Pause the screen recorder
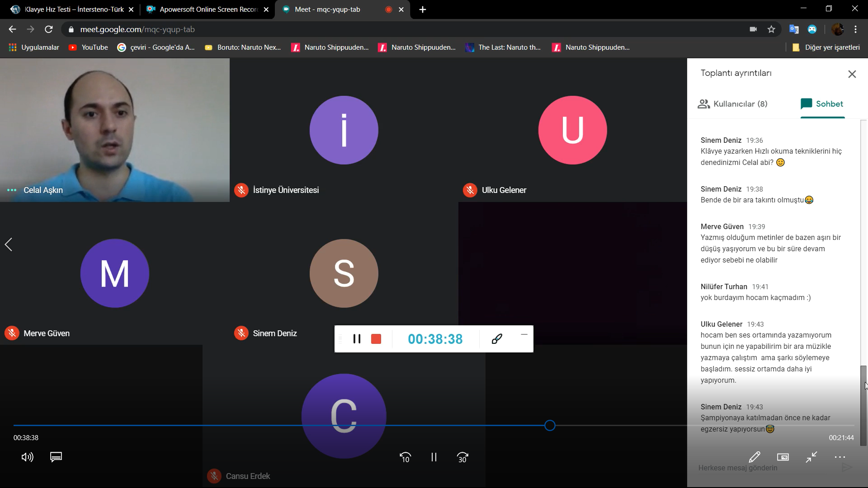 [357, 339]
